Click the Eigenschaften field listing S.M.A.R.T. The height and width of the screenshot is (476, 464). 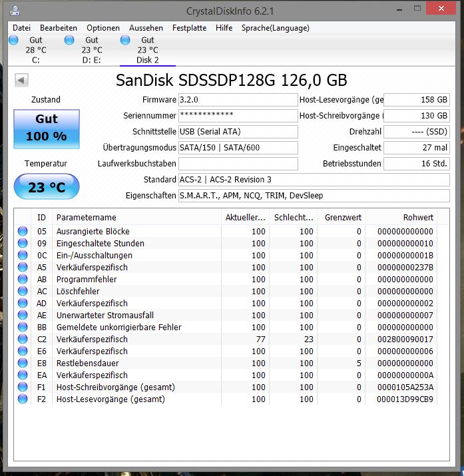tap(314, 196)
